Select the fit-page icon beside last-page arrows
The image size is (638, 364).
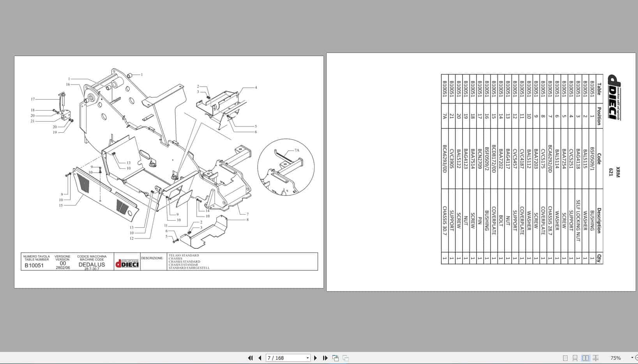[x=334, y=357]
